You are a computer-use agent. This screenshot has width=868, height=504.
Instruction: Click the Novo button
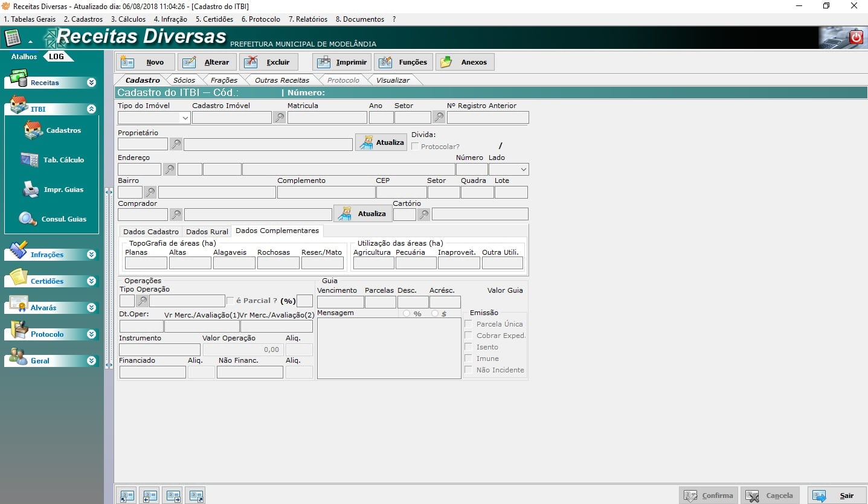[146, 62]
